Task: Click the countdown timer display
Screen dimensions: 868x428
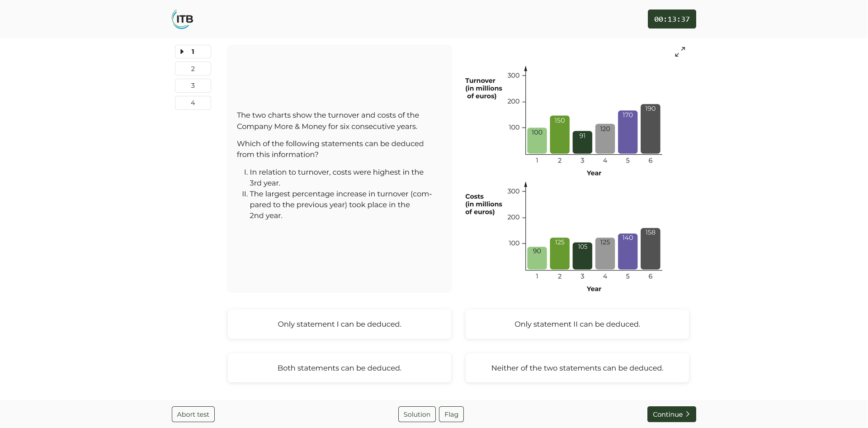Action: point(672,19)
